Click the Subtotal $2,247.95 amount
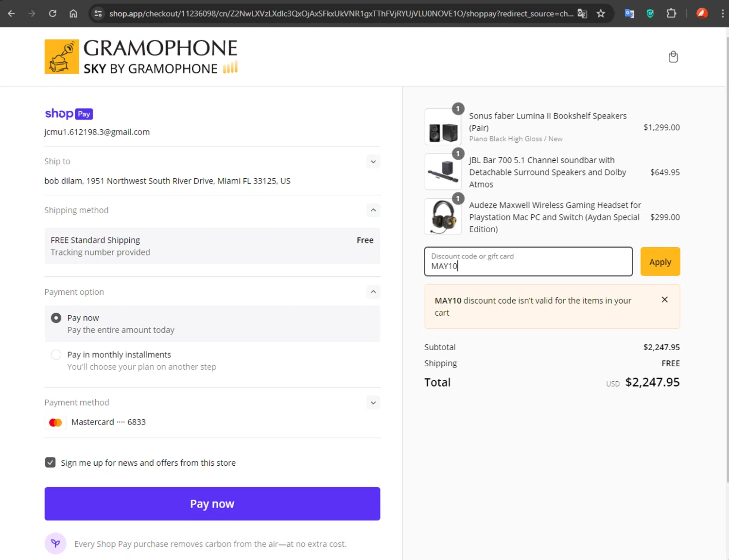Viewport: 729px width, 560px height. [x=661, y=347]
